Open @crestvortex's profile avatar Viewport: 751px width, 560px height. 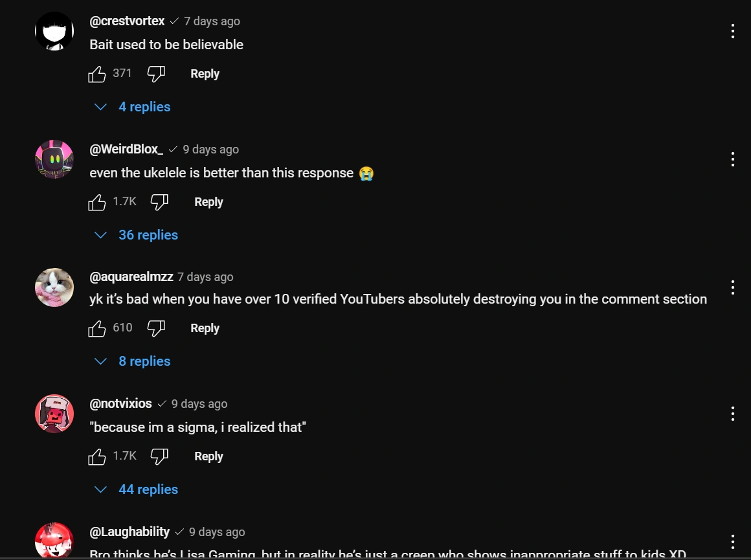point(54,30)
